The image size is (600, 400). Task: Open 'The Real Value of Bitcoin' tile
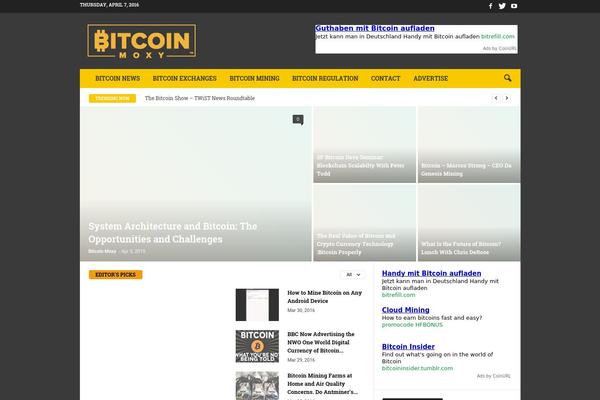356,244
